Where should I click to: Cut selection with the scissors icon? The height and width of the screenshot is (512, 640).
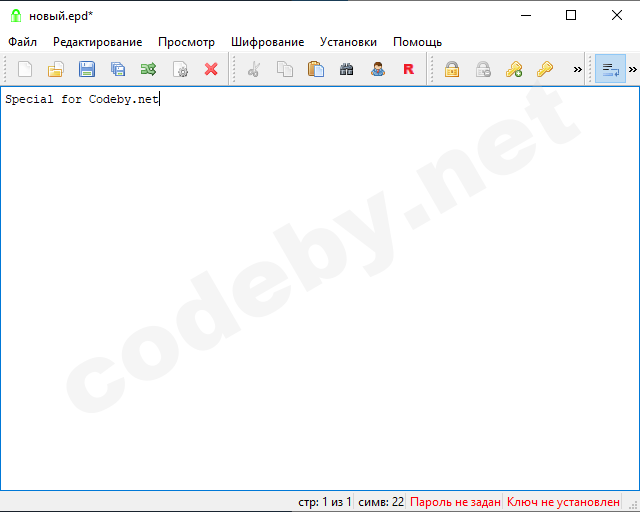coord(254,69)
